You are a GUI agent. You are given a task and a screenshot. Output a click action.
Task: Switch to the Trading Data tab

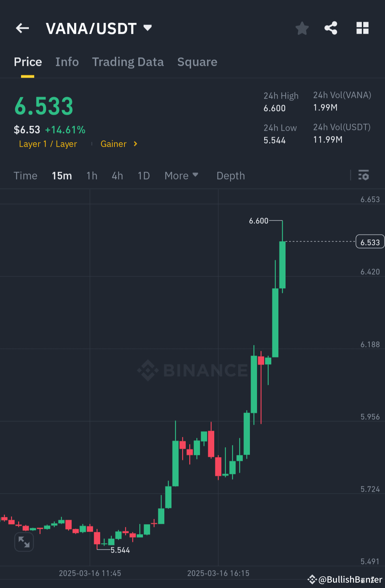(x=128, y=62)
